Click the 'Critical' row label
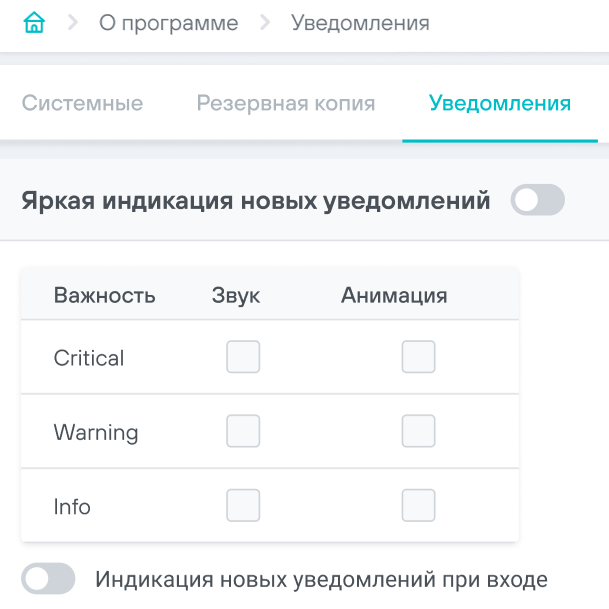This screenshot has width=609, height=609. (x=89, y=358)
